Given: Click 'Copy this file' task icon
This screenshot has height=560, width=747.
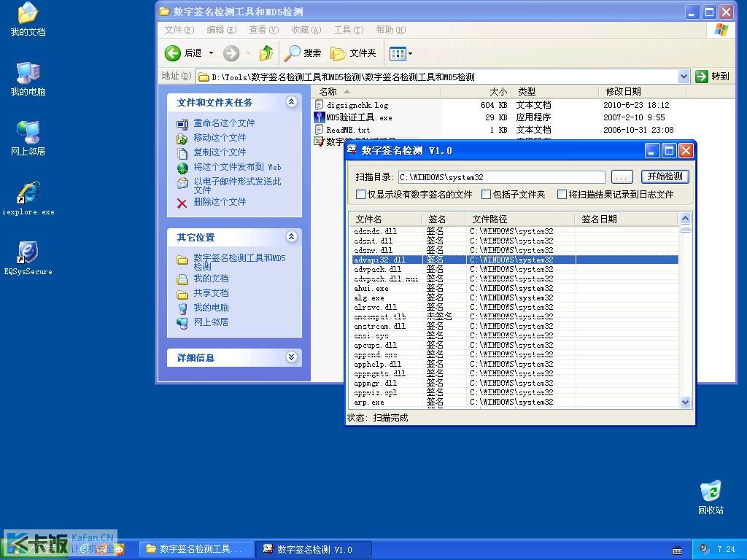Looking at the screenshot, I should 182,153.
